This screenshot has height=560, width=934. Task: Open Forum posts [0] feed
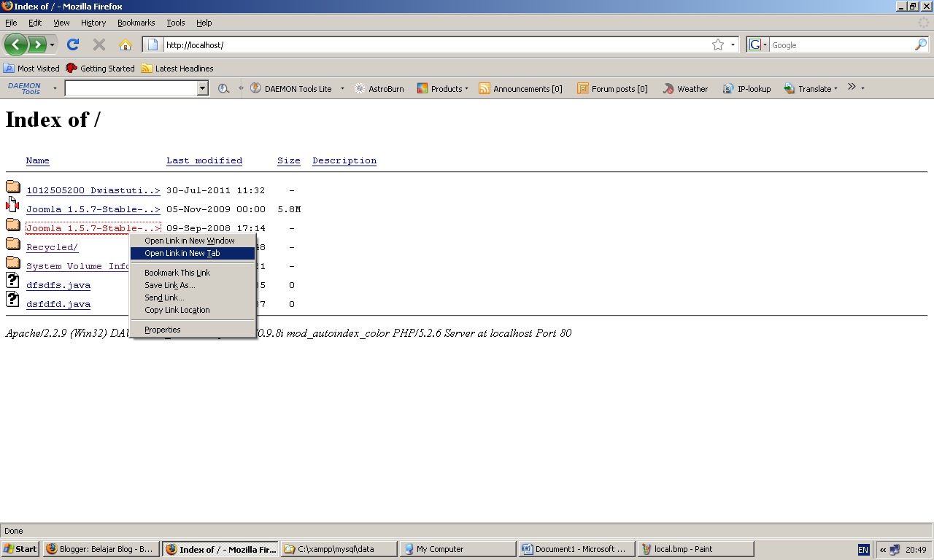[612, 88]
